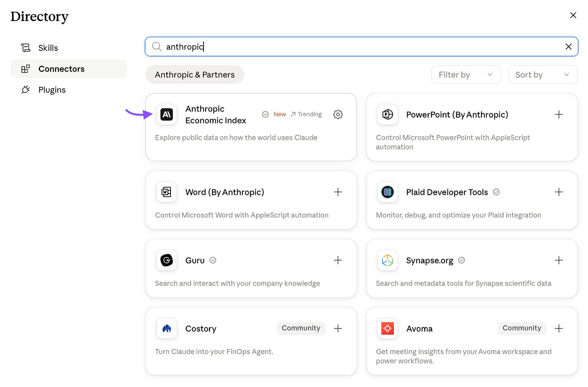The image size is (588, 387).
Task: Click the Avoma logo icon
Action: (388, 328)
